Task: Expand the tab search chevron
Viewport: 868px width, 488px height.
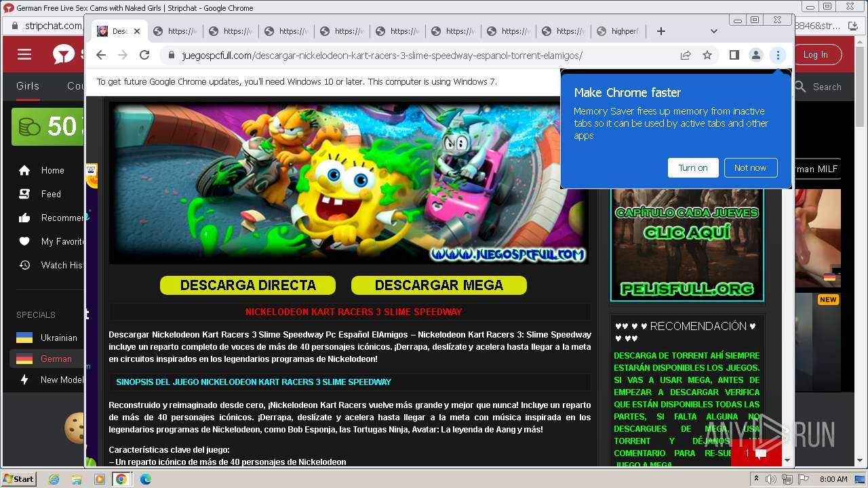Action: (x=713, y=31)
